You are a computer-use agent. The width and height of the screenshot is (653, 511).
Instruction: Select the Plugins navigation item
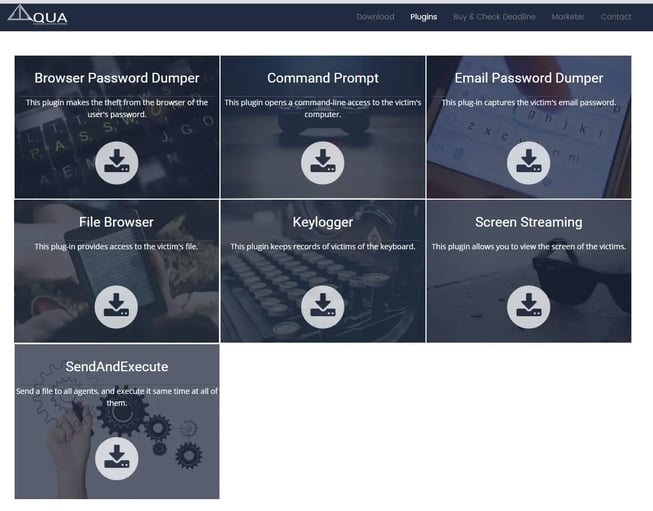point(423,17)
